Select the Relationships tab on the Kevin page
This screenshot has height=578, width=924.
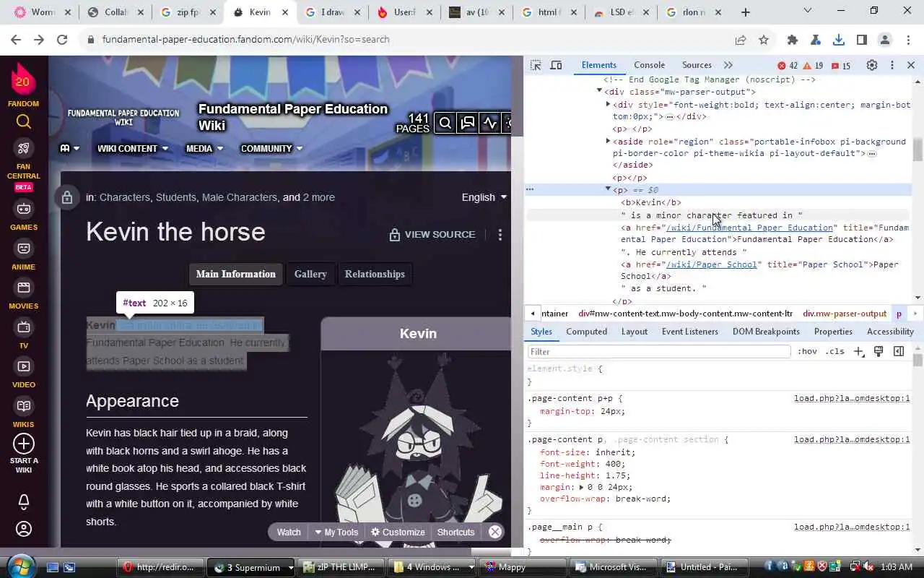(x=375, y=274)
